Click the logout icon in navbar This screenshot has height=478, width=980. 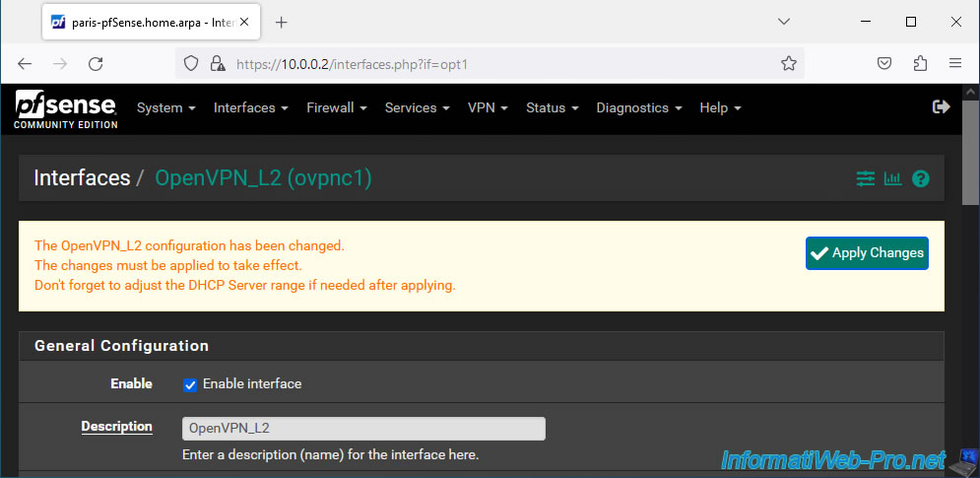coord(941,107)
